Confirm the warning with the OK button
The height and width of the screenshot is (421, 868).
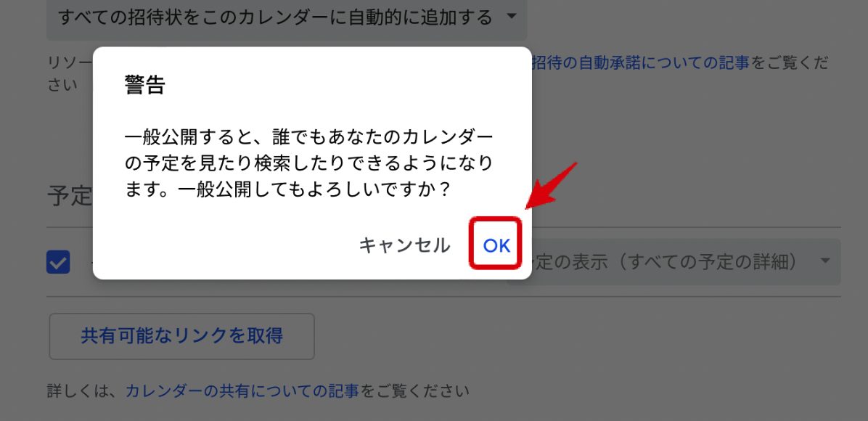(496, 245)
